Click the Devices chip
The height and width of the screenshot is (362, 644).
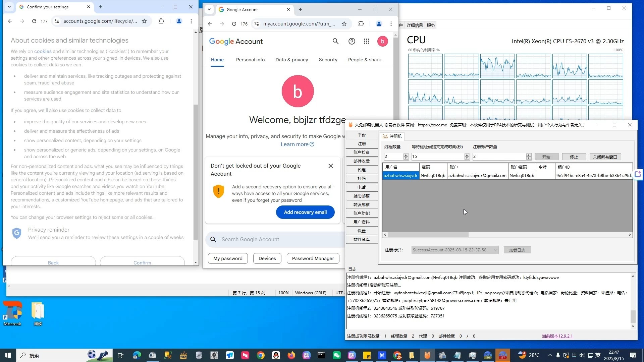[267, 258]
